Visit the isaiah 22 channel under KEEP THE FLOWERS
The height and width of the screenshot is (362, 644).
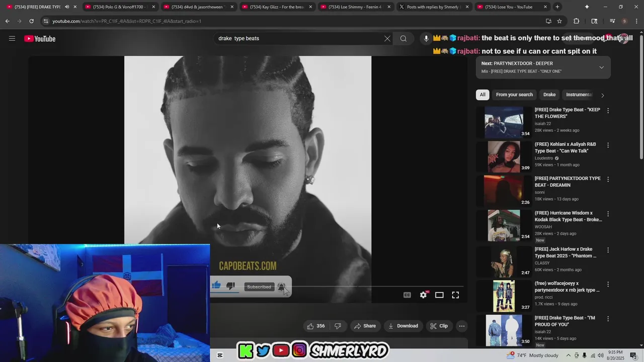pos(542,124)
